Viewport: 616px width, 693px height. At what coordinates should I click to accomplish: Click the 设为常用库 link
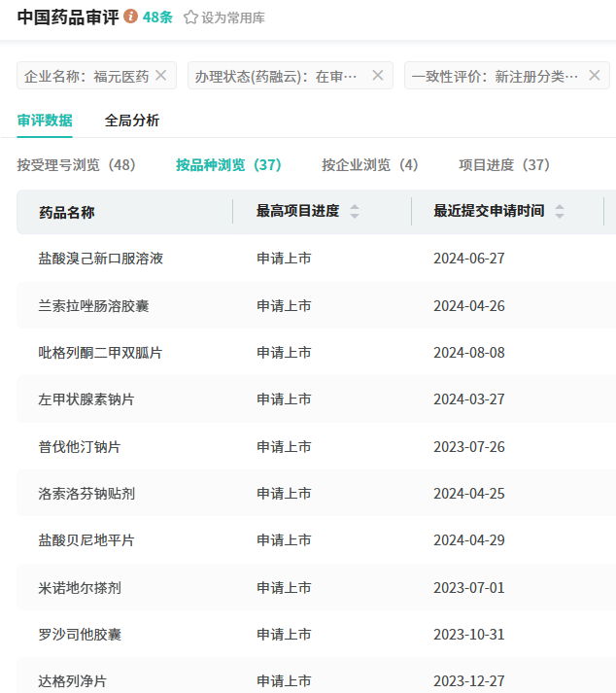pyautogui.click(x=232, y=17)
